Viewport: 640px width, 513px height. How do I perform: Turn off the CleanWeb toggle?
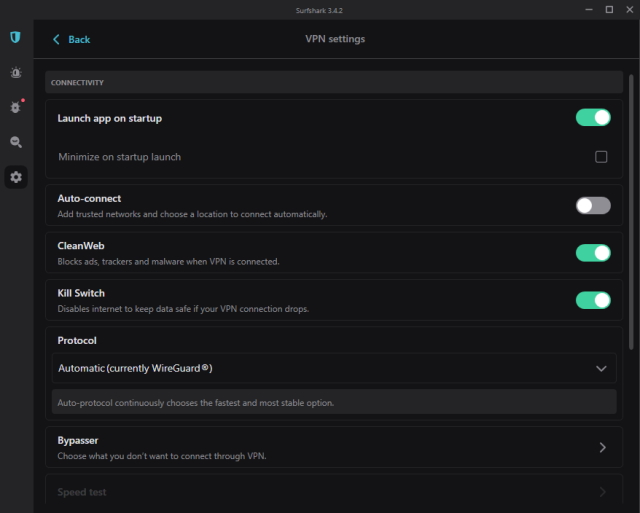coord(593,252)
